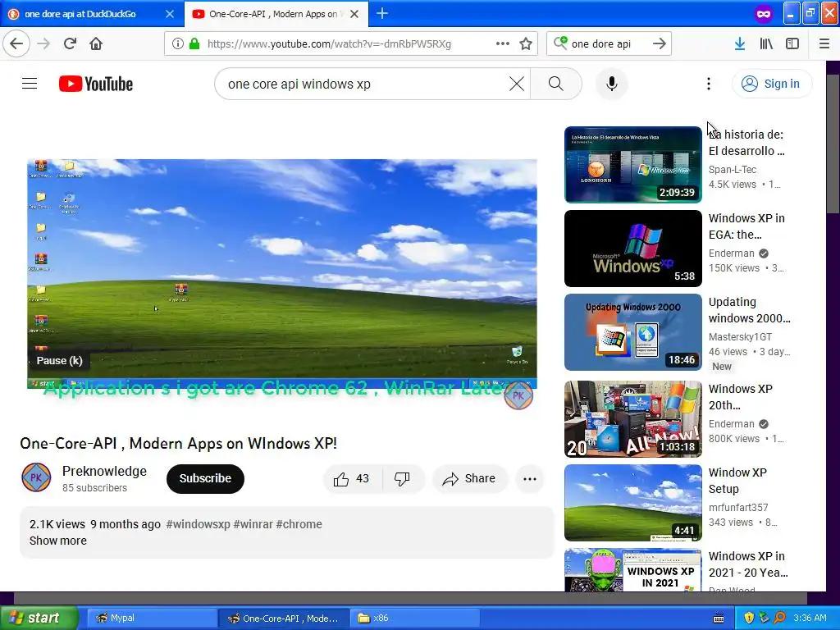Click the magnifier tray icon
The width and height of the screenshot is (840, 630).
coord(779,619)
